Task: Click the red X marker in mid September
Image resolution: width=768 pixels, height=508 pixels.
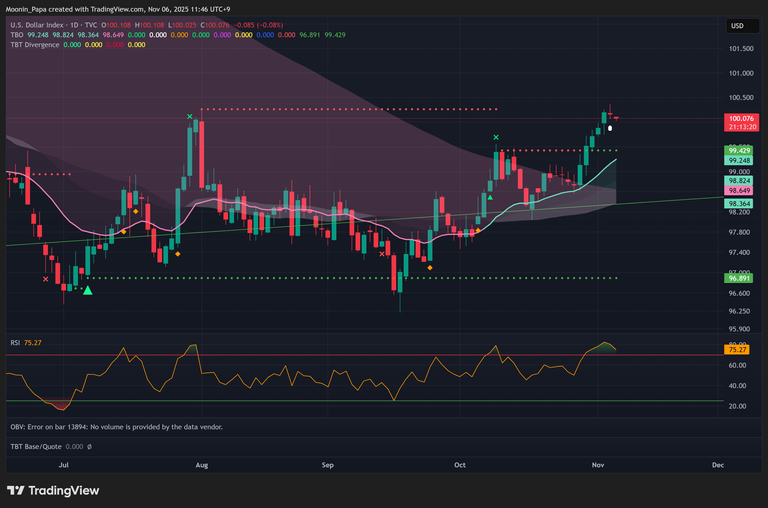Action: (x=383, y=254)
